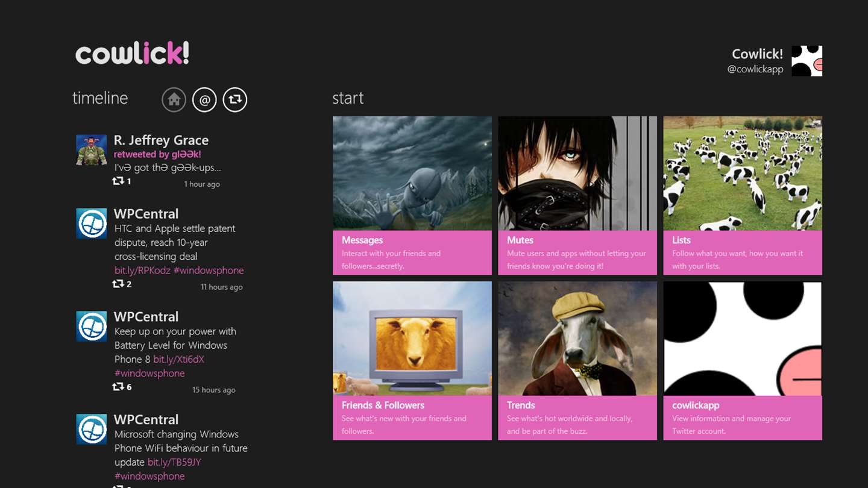Click WPCentral avatar on WiFi behaviour tweet
868x488 pixels.
click(x=92, y=430)
